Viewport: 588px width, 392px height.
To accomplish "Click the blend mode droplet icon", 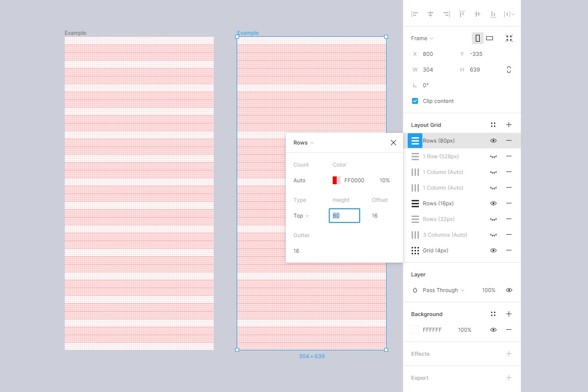I will point(415,290).
